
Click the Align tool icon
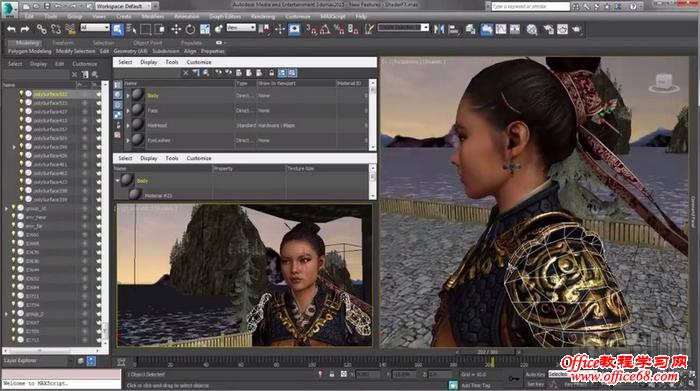[453, 29]
